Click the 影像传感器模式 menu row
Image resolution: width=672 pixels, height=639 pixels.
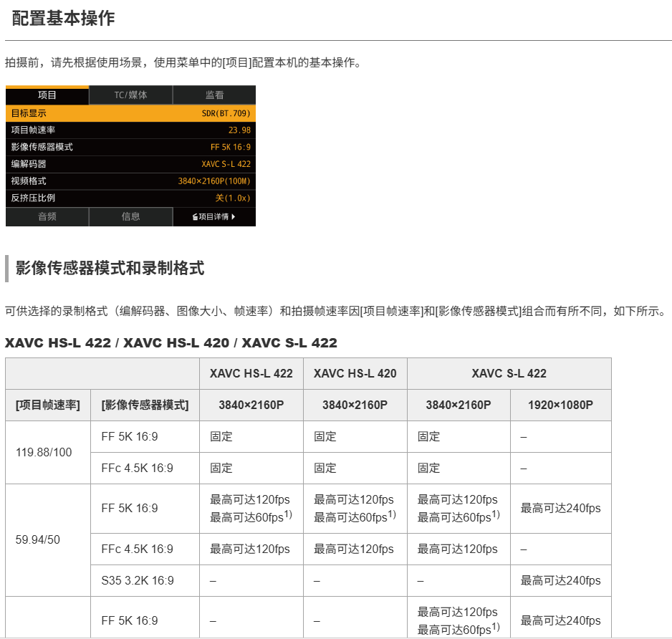130,147
